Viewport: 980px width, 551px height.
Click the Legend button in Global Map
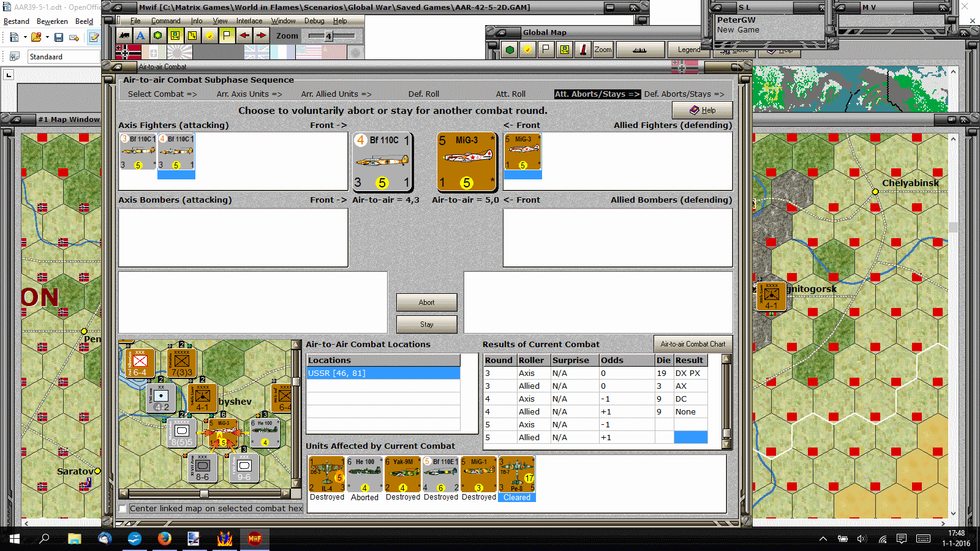(x=689, y=50)
